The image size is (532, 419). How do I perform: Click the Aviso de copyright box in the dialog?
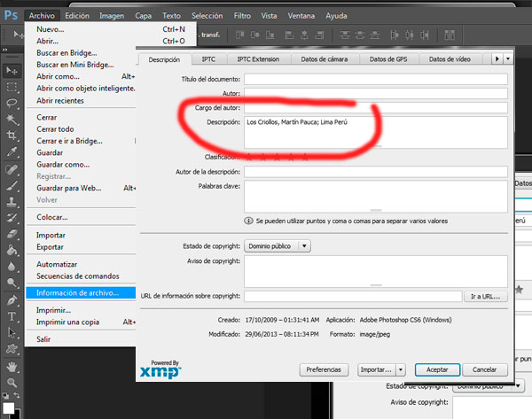click(x=376, y=272)
